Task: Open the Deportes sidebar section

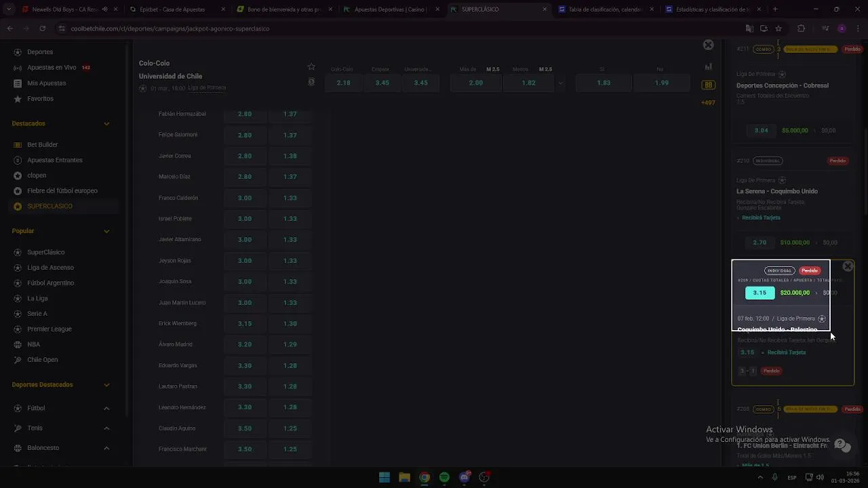Action: tap(40, 52)
